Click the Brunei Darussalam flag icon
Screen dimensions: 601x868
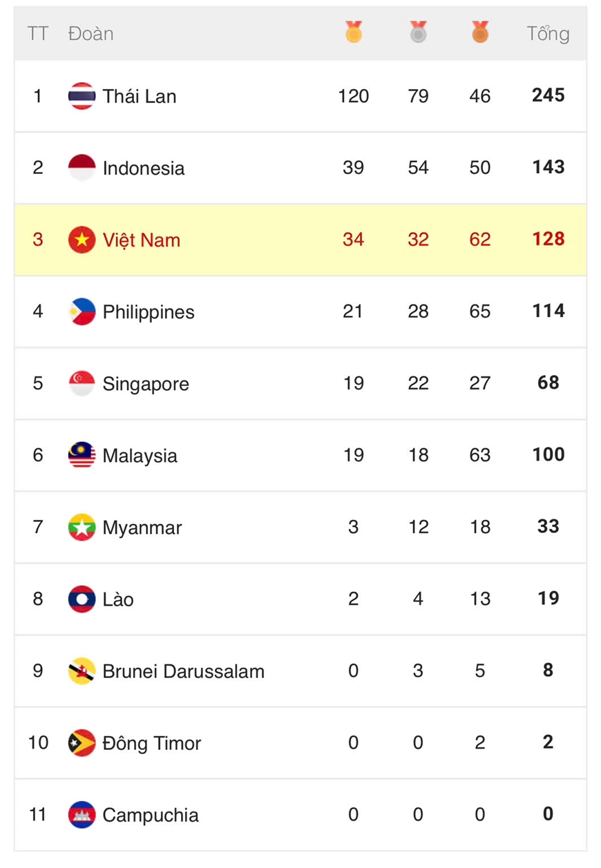tap(82, 671)
